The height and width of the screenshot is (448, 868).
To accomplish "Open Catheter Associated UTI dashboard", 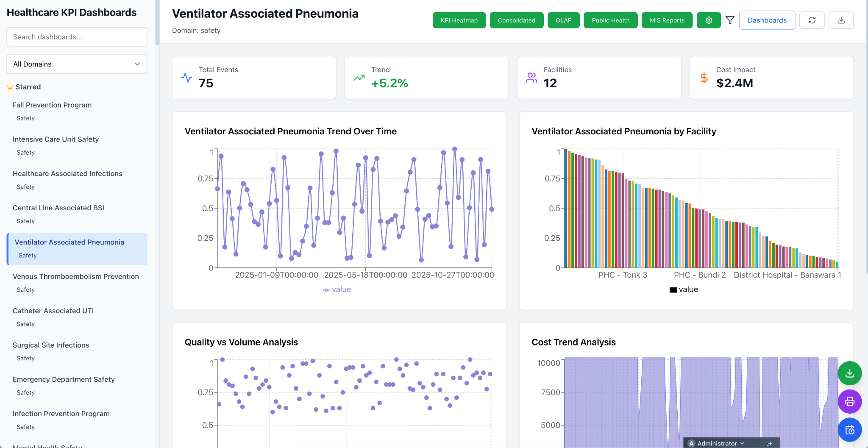I will click(77, 317).
